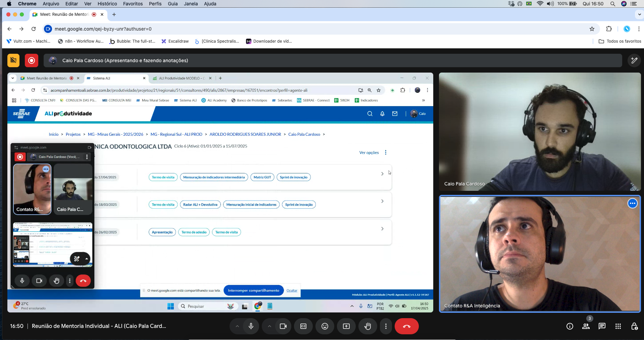Open the Histórico menu in the menu bar
This screenshot has width=644, height=340.
pos(107,4)
